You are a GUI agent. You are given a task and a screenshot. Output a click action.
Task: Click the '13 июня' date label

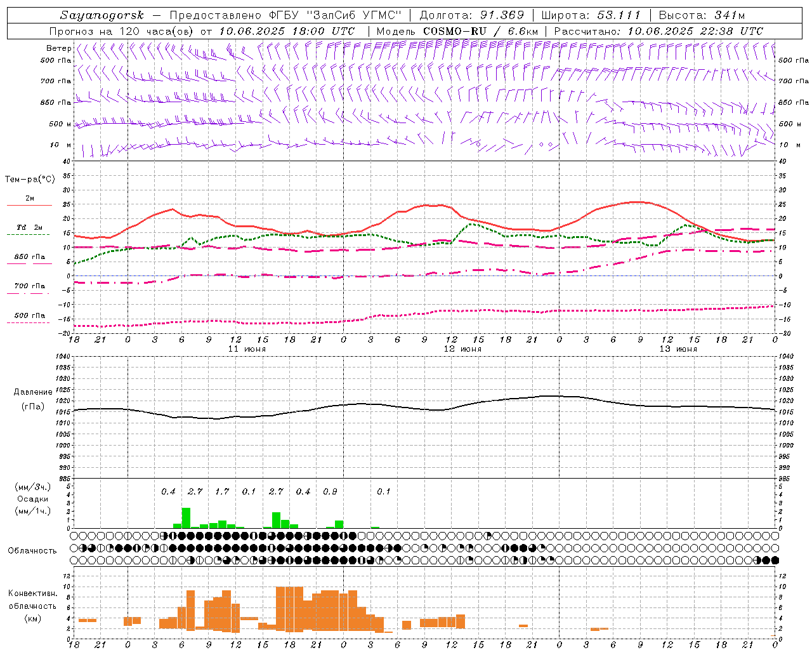[x=678, y=349]
